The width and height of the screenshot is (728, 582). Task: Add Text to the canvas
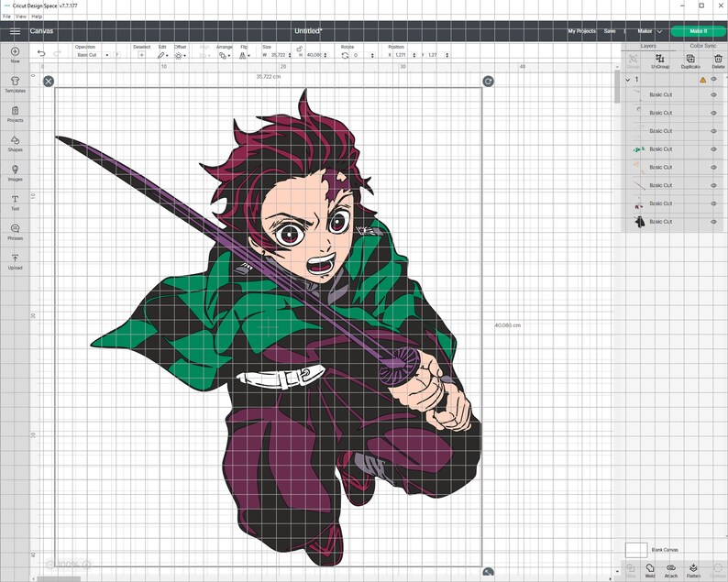15,203
